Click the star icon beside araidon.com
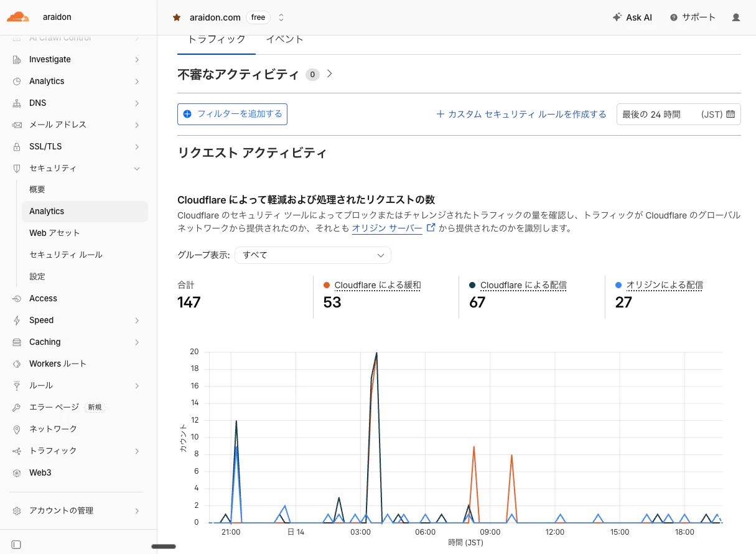Viewport: 756px width, 554px height. tap(177, 17)
